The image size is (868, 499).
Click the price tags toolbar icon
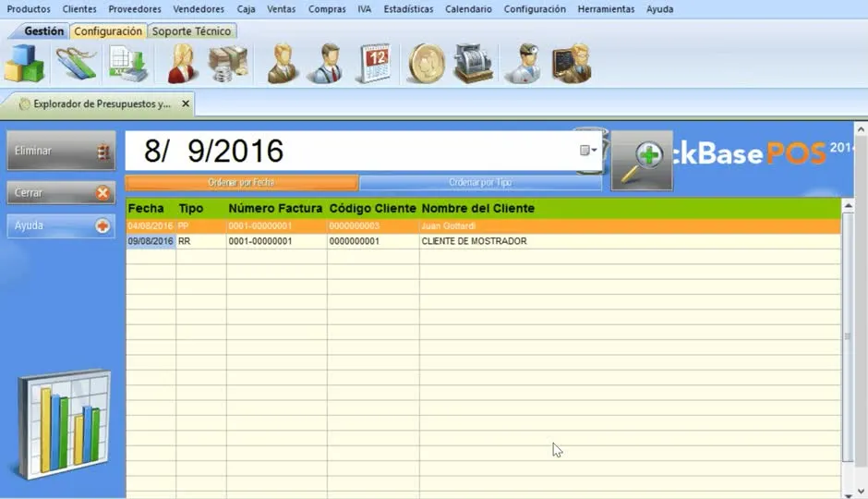77,63
